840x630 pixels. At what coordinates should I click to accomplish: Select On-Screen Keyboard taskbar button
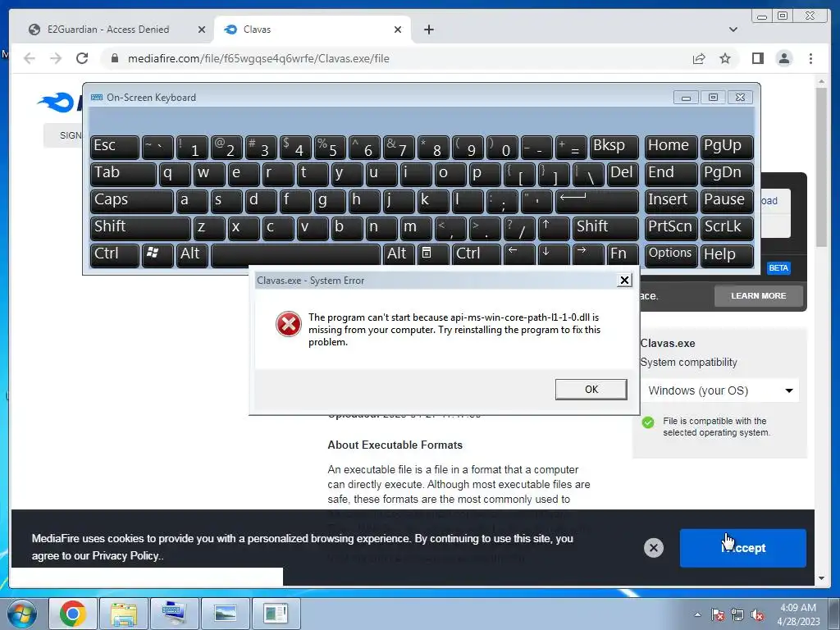click(x=174, y=614)
